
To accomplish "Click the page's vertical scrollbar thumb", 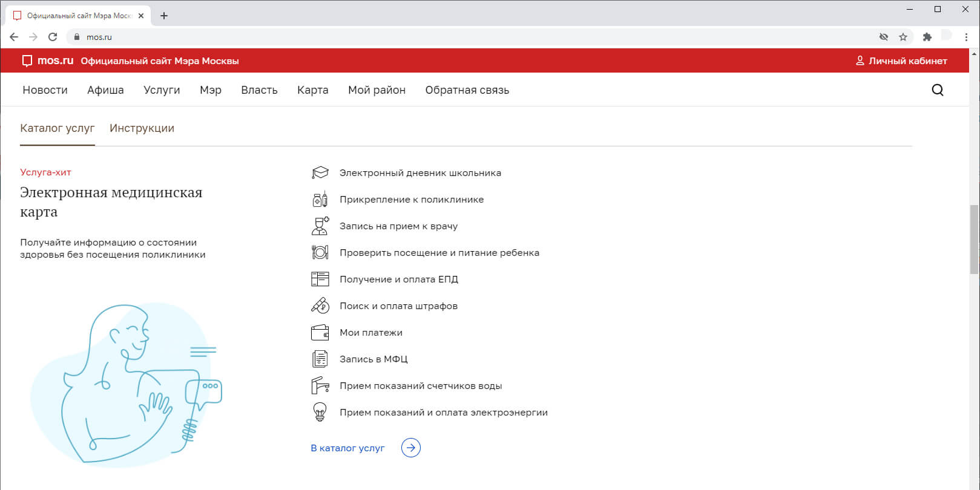I will [974, 239].
